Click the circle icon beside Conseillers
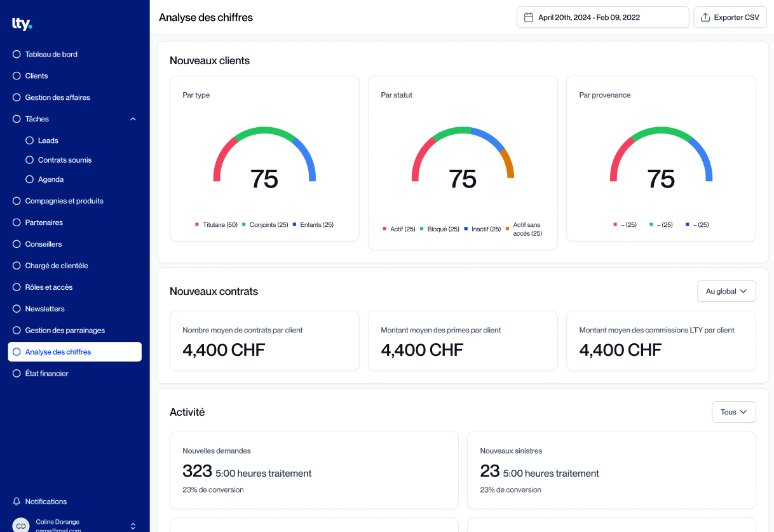This screenshot has width=774, height=532. pos(17,244)
